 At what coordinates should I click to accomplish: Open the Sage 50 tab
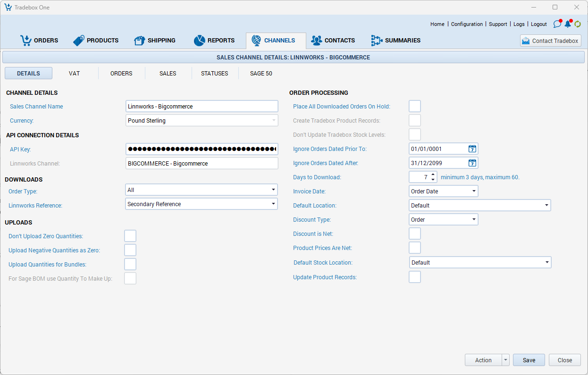261,74
